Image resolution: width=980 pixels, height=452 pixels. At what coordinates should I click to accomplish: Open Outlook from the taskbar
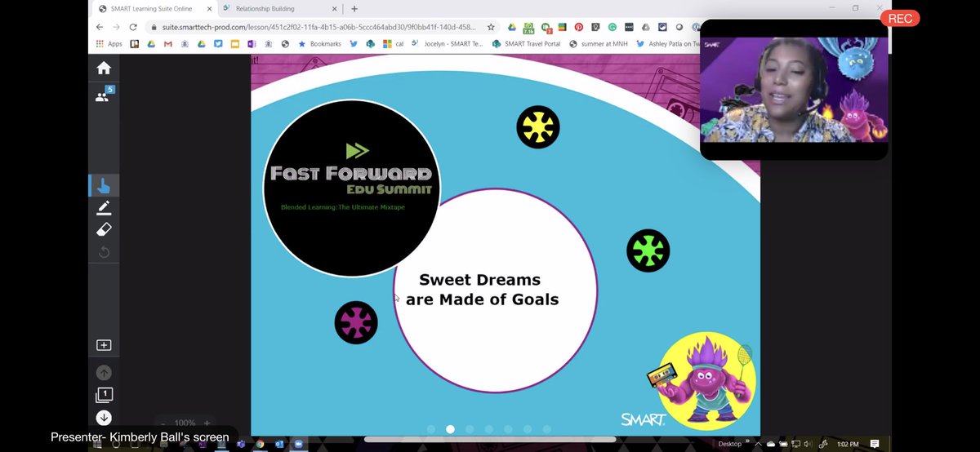click(x=278, y=444)
